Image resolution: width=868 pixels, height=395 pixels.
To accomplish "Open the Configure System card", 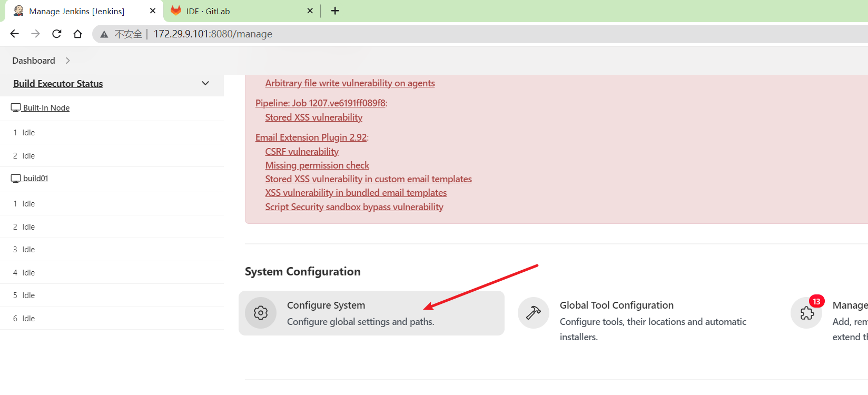I will pos(371,313).
